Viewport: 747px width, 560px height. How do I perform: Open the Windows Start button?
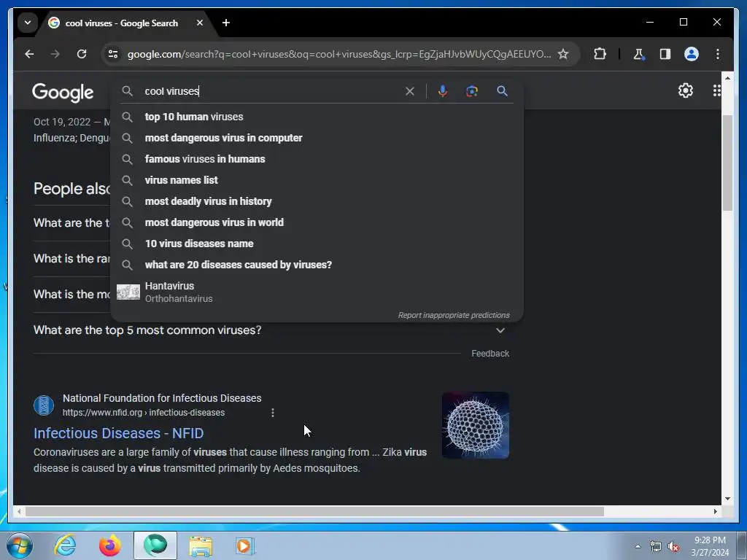pyautogui.click(x=20, y=545)
